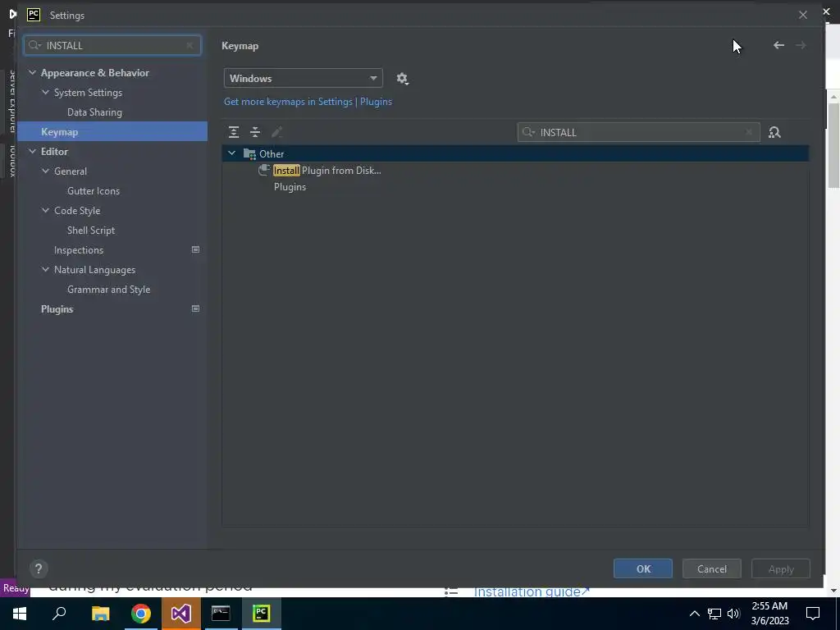Viewport: 840px width, 630px height.
Task: Open Installation guide link in background page
Action: click(x=532, y=592)
